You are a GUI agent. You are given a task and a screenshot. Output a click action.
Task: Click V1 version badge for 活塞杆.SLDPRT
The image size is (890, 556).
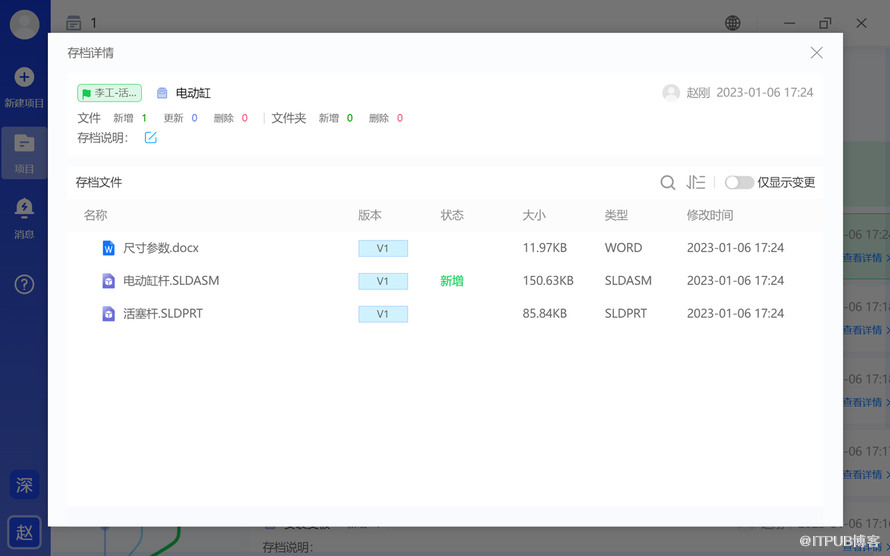pyautogui.click(x=383, y=314)
